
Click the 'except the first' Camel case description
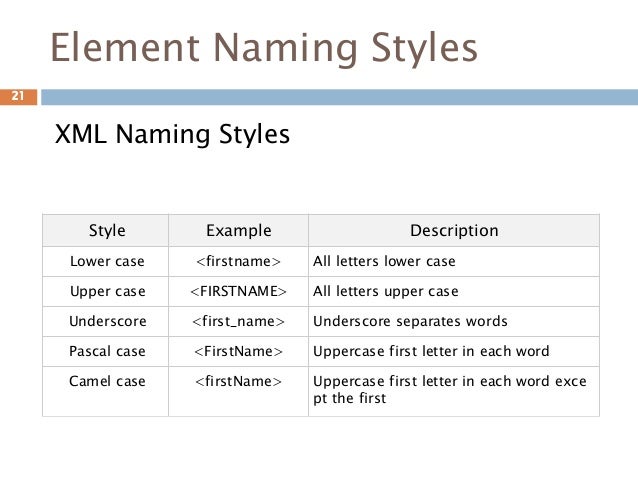(450, 390)
